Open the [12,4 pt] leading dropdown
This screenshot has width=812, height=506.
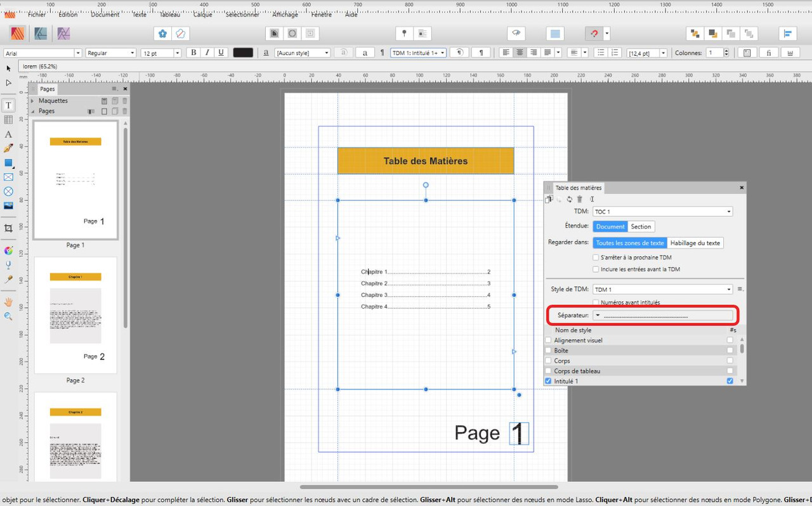[663, 53]
